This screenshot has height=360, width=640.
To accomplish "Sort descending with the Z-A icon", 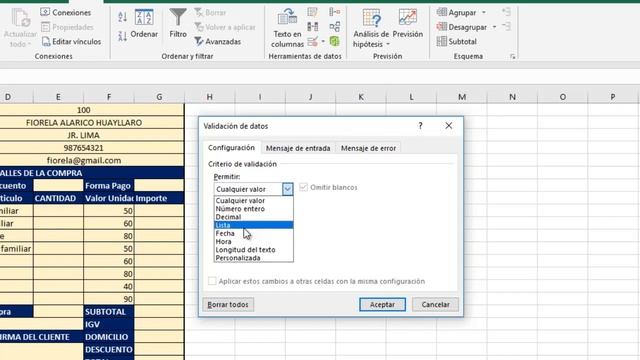I will 122,36.
